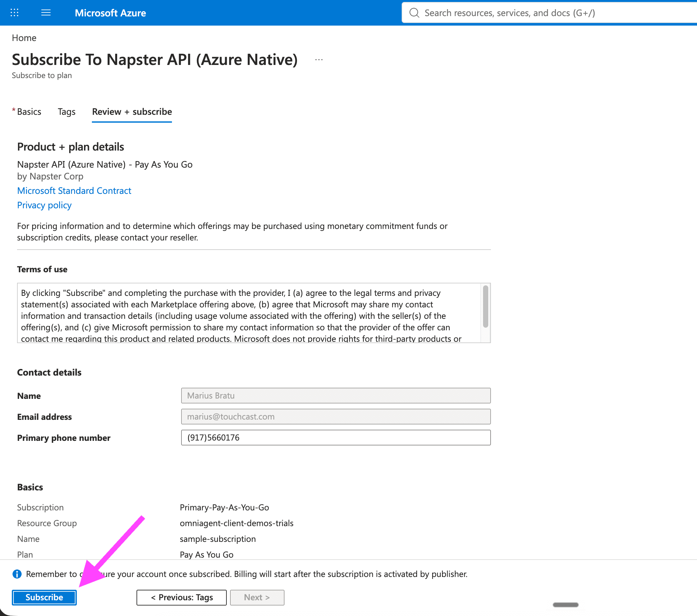Screen dimensions: 697x616
Task: Click the 'Terms of use' heading
Action: click(x=42, y=269)
